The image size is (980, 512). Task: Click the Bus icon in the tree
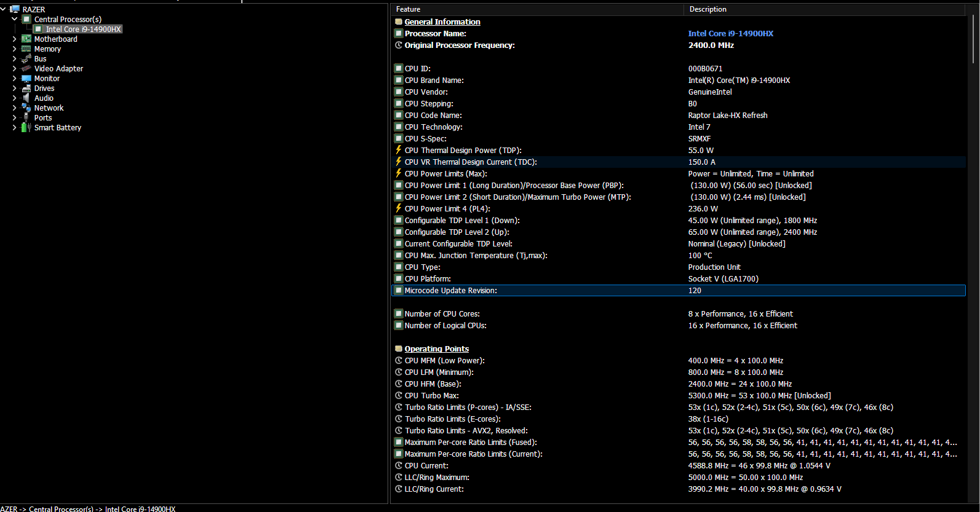[26, 58]
